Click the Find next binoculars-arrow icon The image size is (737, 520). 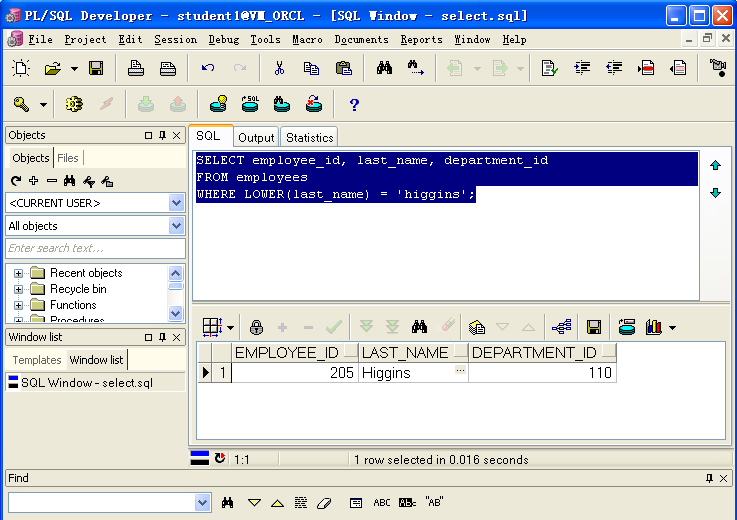416,68
